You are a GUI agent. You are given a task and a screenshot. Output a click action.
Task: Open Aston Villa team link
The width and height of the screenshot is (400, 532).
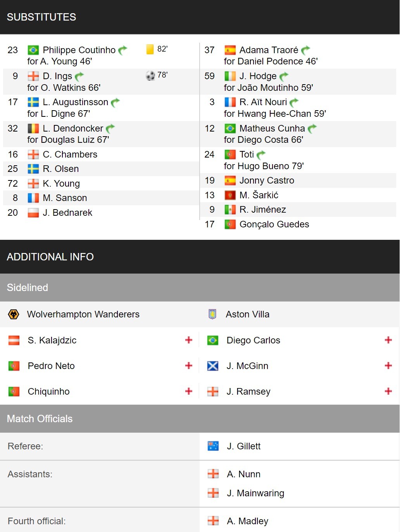coord(248,314)
